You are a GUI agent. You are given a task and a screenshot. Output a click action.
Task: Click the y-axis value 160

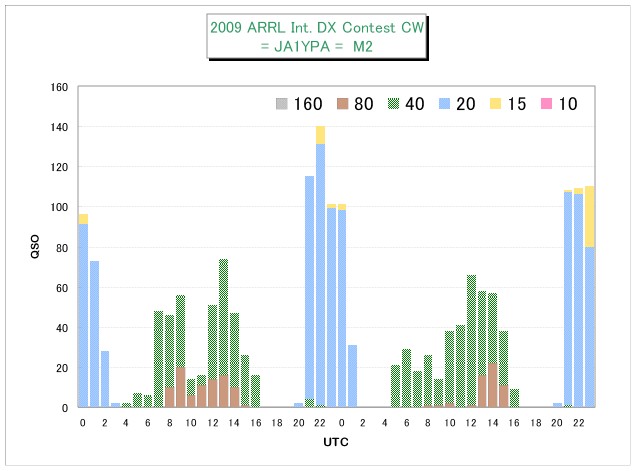pyautogui.click(x=59, y=87)
